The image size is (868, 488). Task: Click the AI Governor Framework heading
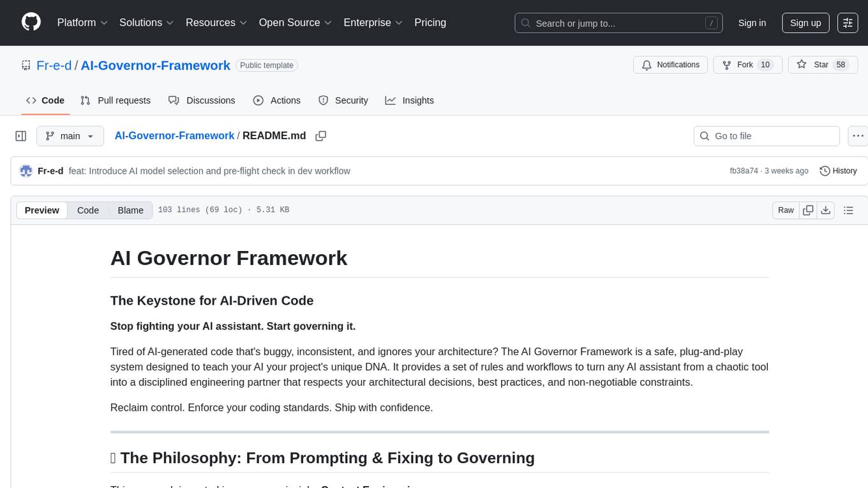228,258
